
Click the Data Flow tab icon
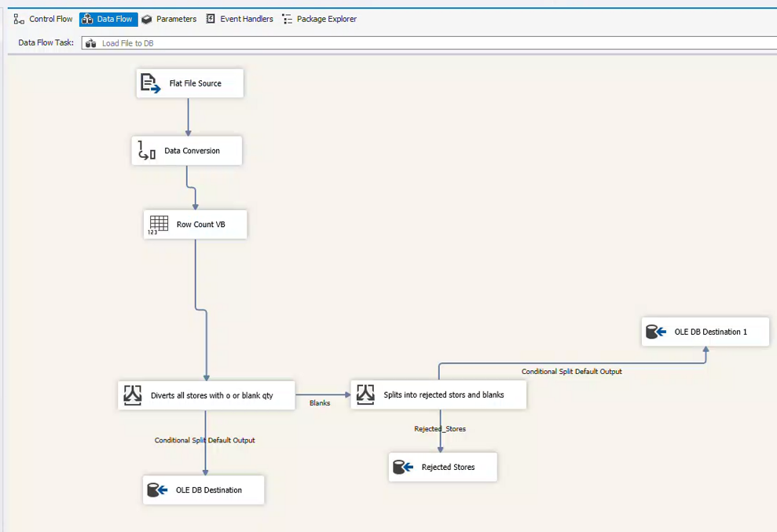(x=88, y=20)
